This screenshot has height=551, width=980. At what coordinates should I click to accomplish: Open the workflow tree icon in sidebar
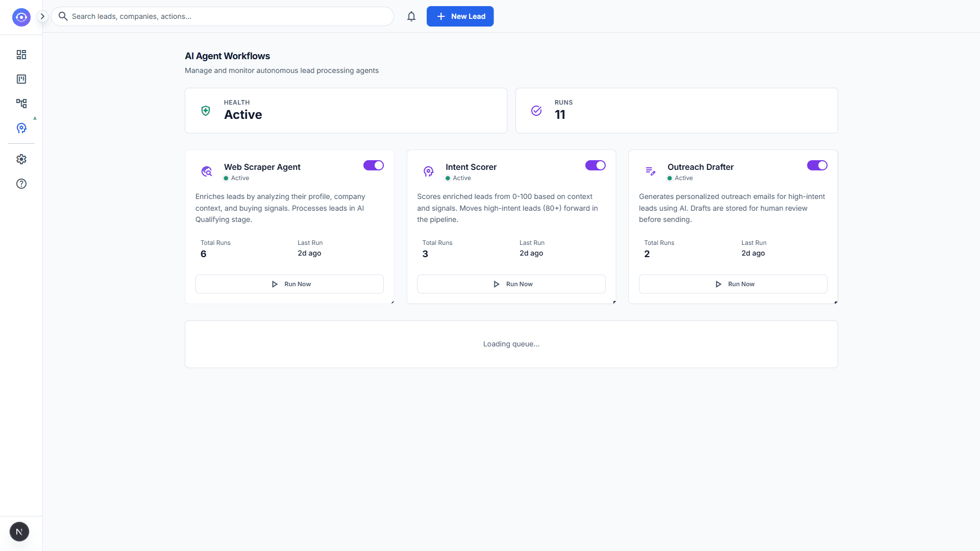coord(21,104)
